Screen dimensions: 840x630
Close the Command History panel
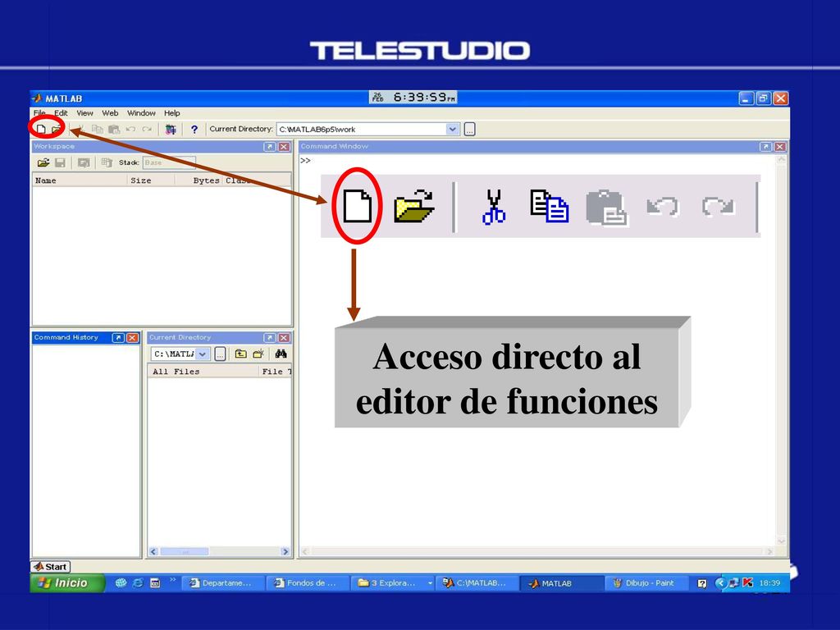point(132,337)
